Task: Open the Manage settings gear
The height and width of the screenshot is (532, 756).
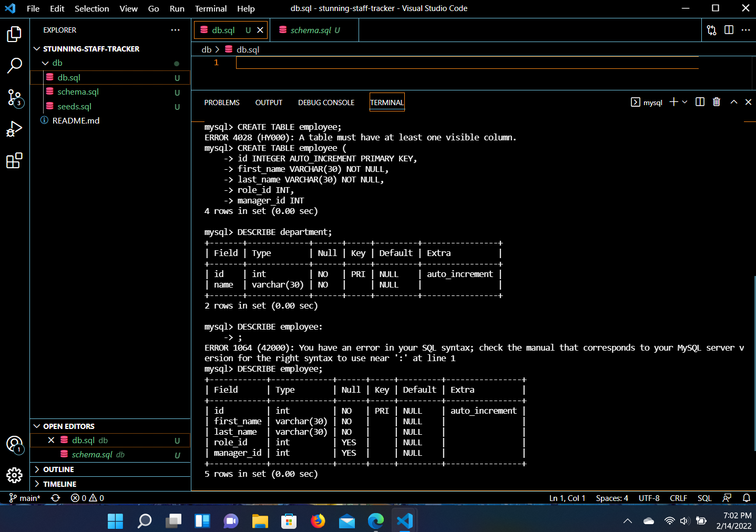Action: [x=14, y=475]
